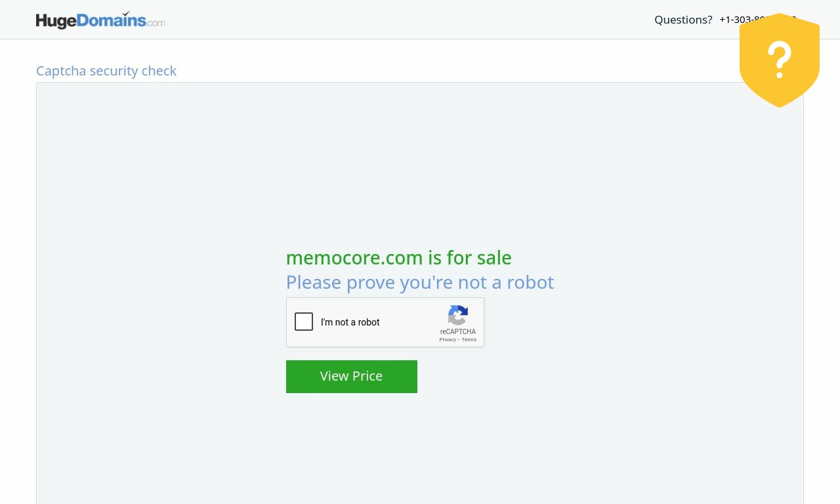Click the 'I'm not a robot' label
This screenshot has height=504, width=840.
(350, 322)
